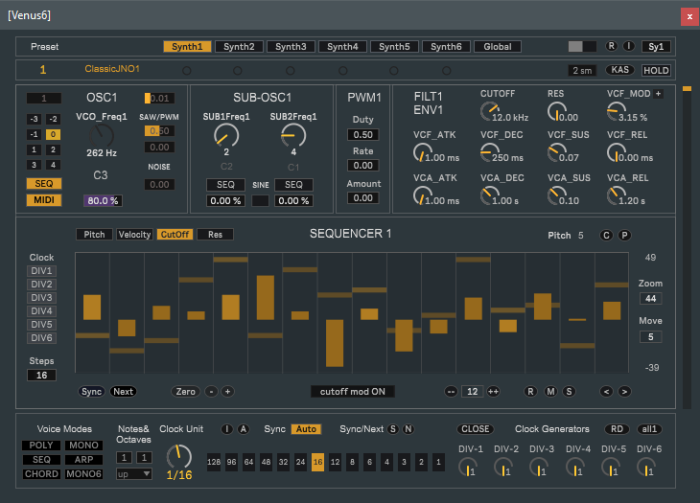Click the VCF_ATK knob
This screenshot has width=700, height=503.
point(422,153)
